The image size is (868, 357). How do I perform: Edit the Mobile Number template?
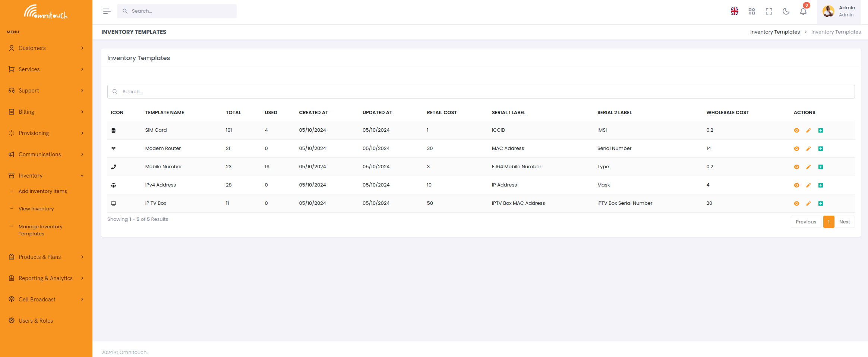point(808,167)
